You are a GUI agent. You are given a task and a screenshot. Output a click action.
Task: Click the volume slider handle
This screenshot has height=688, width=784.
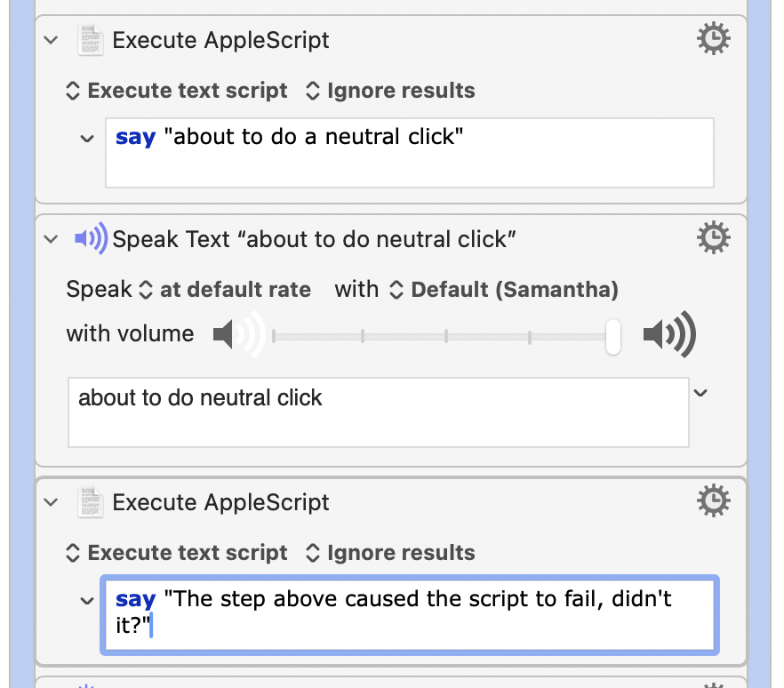point(613,337)
